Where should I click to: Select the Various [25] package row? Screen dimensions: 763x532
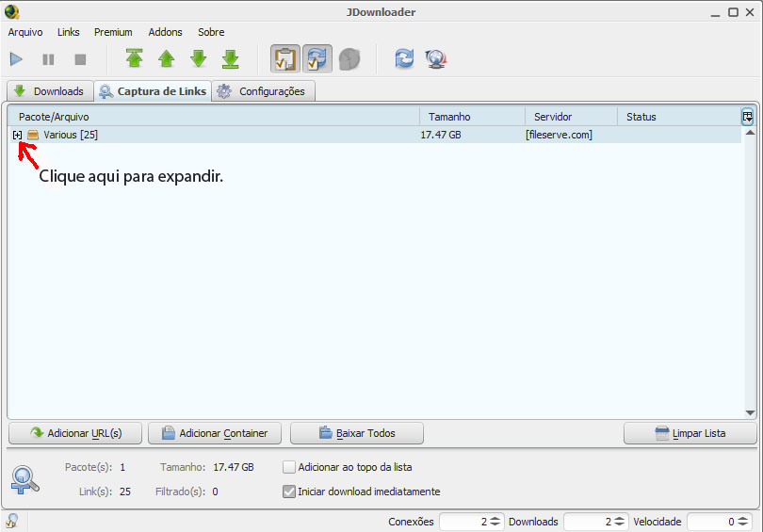tap(375, 135)
